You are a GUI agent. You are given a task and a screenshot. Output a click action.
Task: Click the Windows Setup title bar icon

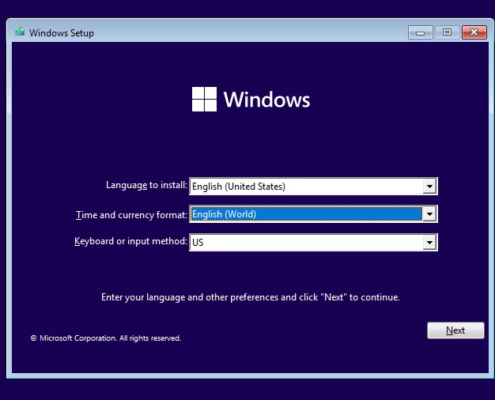20,32
